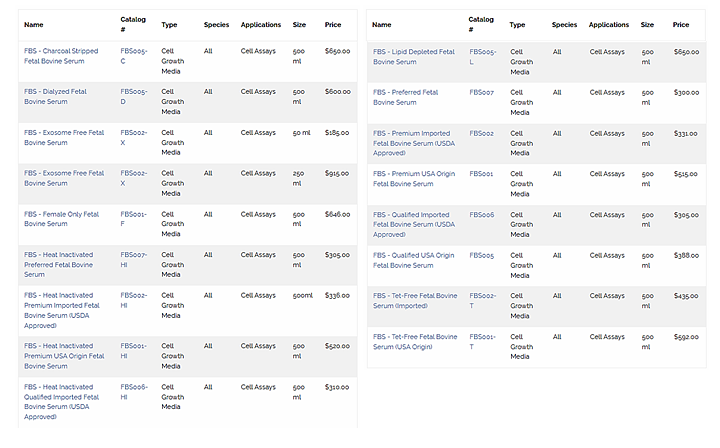Select FBS - Lipid Depleted Fetal Bovine Serum
Image resolution: width=720 pixels, height=448 pixels.
coord(412,55)
